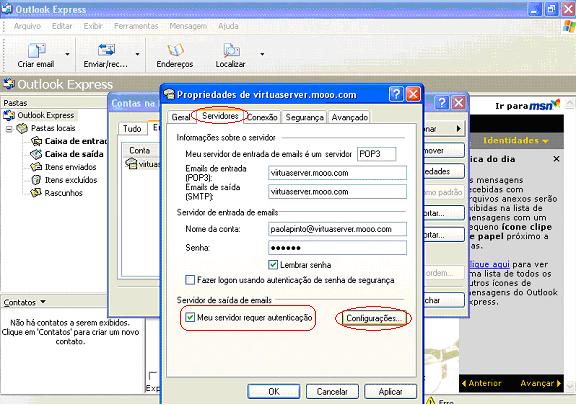This screenshot has width=576, height=405.
Task: Close the Contas na Internet window
Action: pos(458,103)
